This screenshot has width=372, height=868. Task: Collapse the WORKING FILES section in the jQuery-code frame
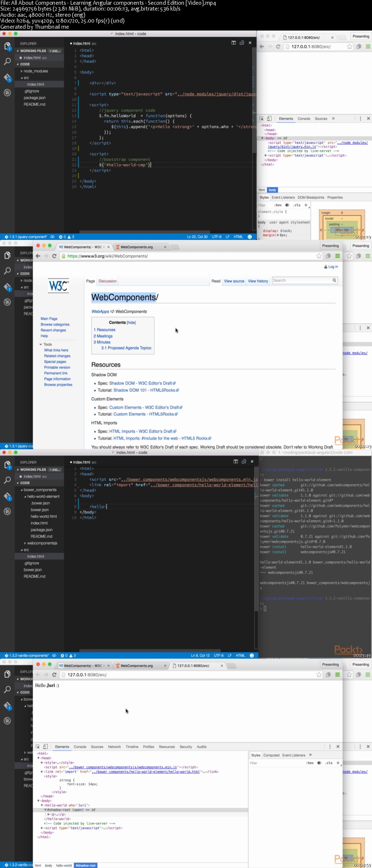(17, 51)
